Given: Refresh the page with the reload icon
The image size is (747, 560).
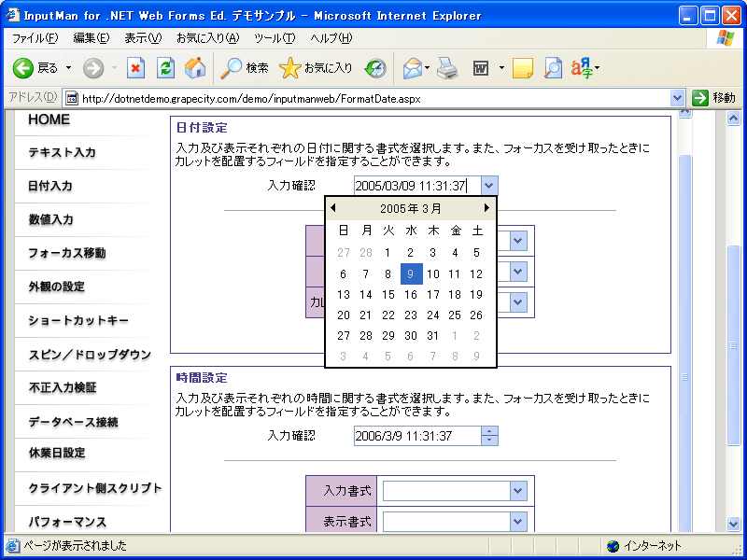Looking at the screenshot, I should tap(165, 68).
